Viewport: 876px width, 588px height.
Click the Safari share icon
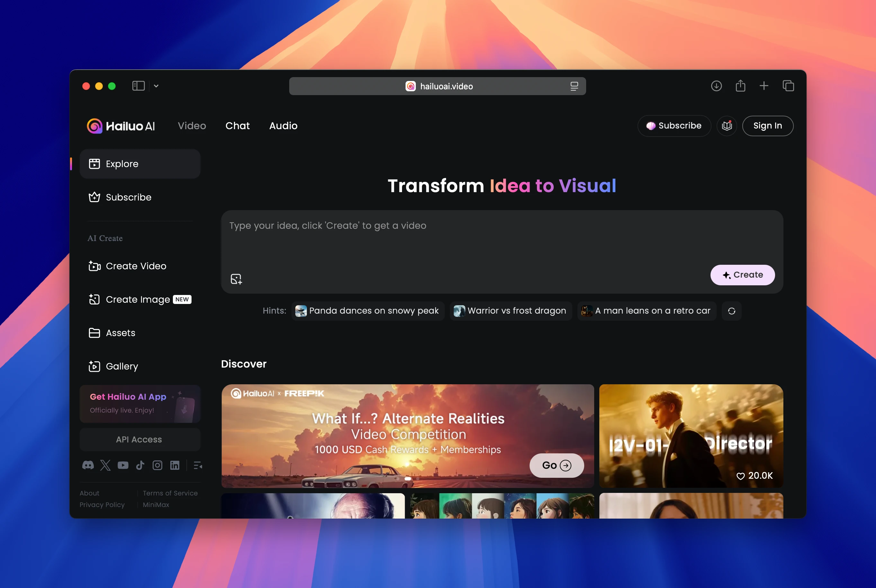click(x=740, y=86)
